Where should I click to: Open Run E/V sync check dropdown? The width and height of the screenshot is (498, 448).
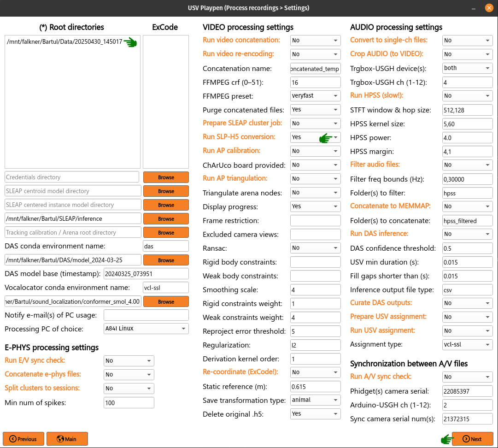click(x=129, y=360)
